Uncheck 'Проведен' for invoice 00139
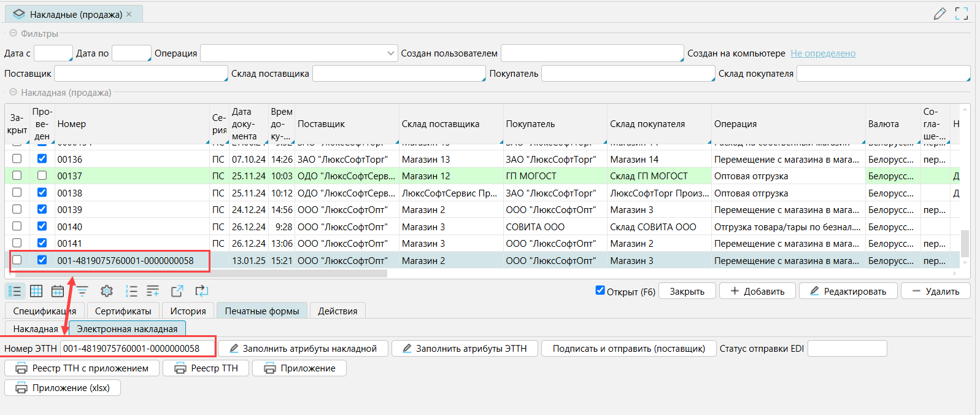Image resolution: width=980 pixels, height=415 pixels. click(x=42, y=209)
